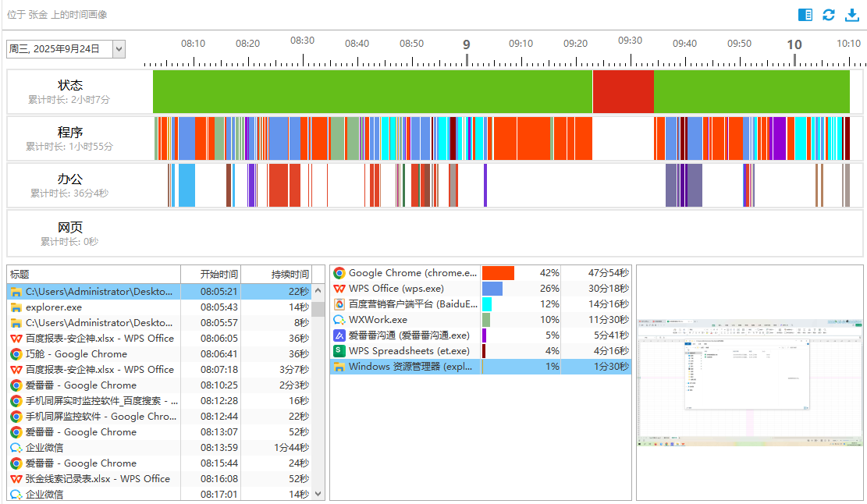Screen dimensions: 867x504
Task: Click the 10 o'clock timeline marker
Action: (794, 44)
